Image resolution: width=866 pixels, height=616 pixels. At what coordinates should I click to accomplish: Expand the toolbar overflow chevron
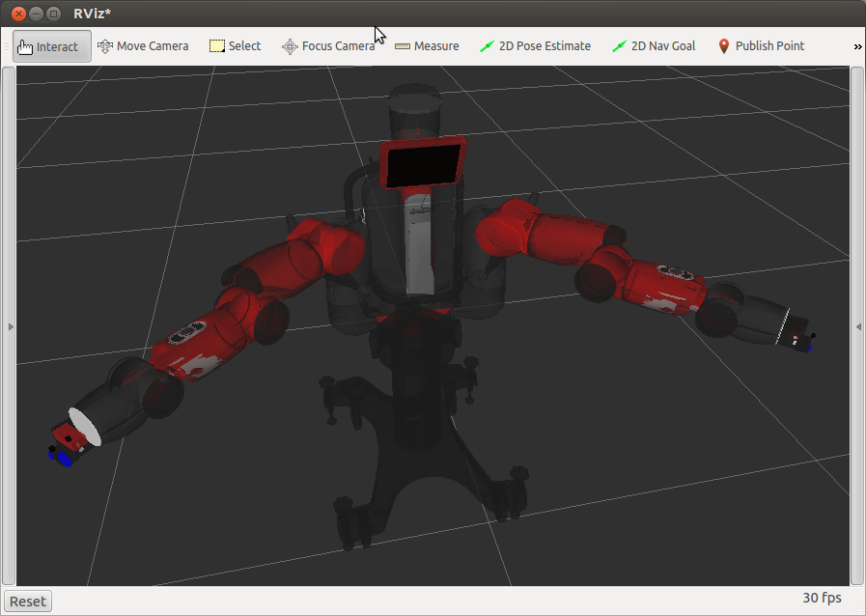(x=857, y=46)
